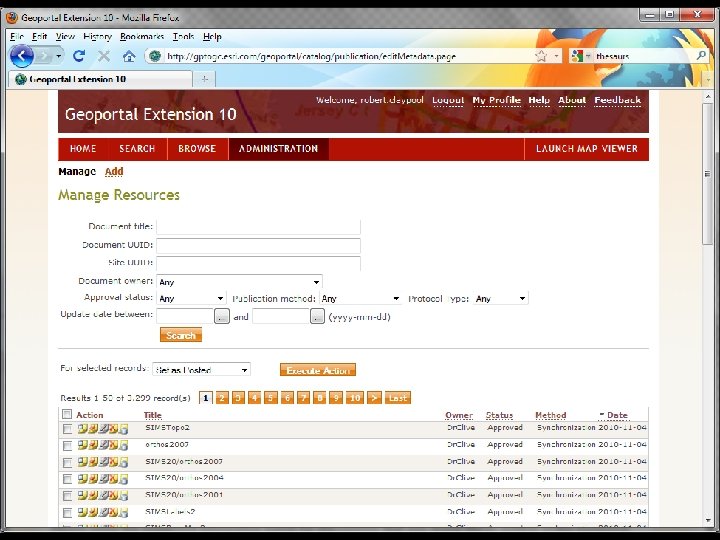Open the Firefox History menu
720x540 pixels.
tap(97, 36)
